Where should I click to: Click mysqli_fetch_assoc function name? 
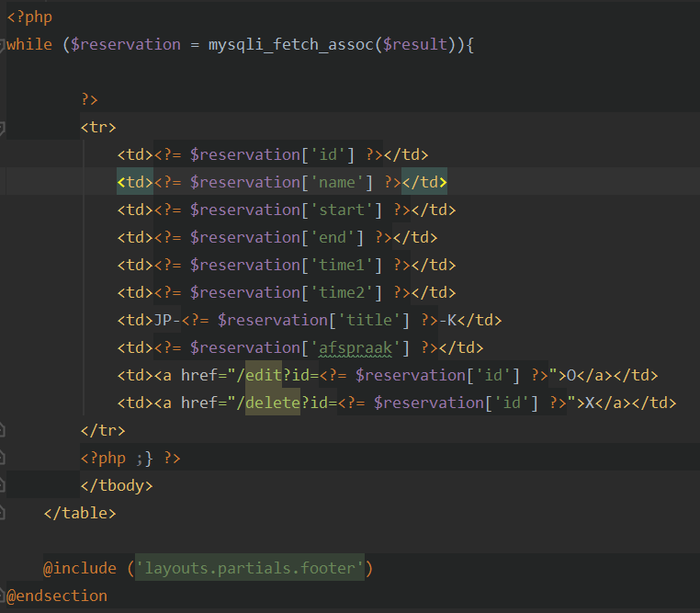[290, 45]
